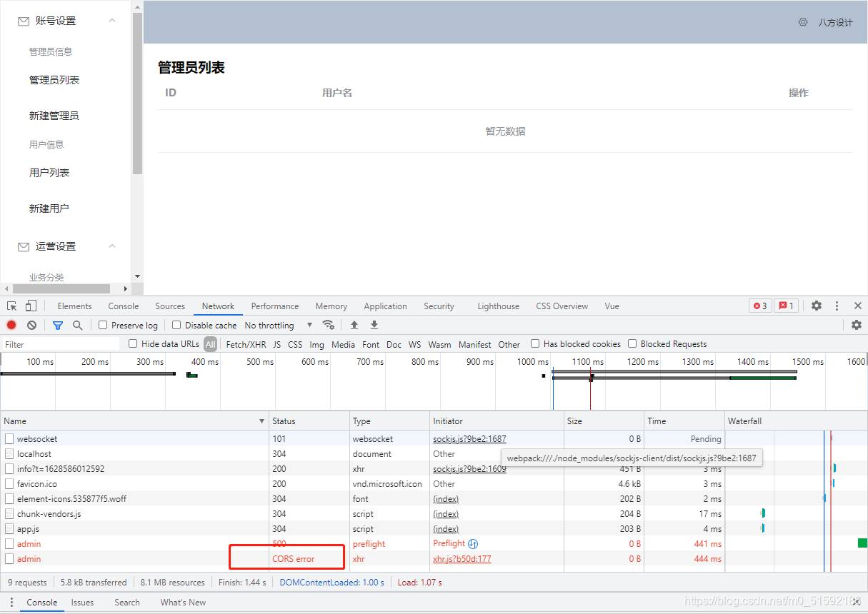Open the Application tab
The image size is (868, 614).
(x=385, y=306)
